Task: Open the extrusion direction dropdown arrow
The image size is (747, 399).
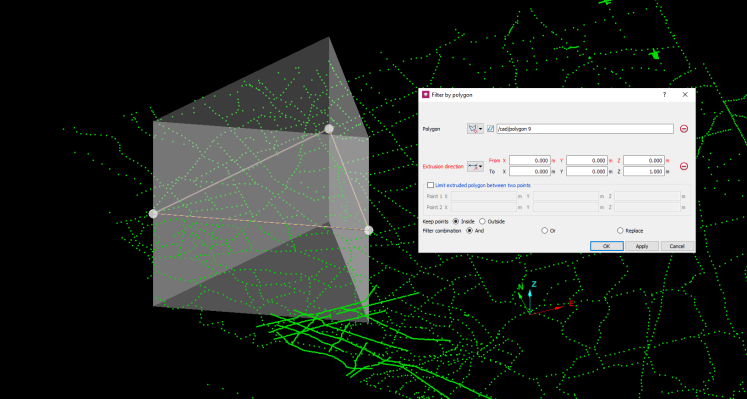Action: (x=481, y=166)
